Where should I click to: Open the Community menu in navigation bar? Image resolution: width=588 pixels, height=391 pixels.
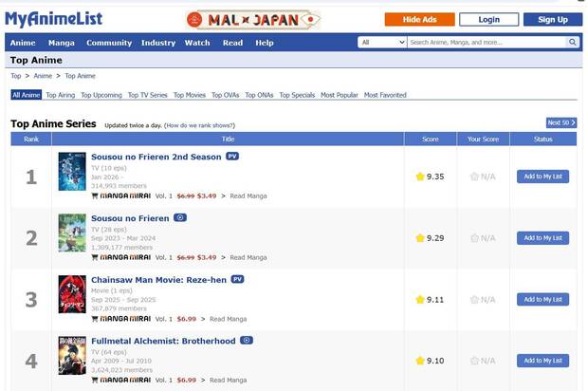click(x=109, y=43)
